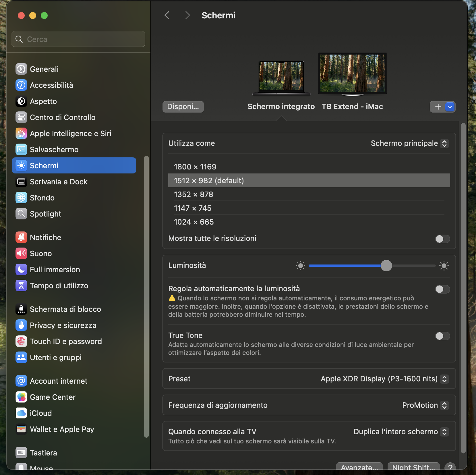Image resolution: width=476 pixels, height=475 pixels.
Task: Open Centro di Controllo icon
Action: (x=21, y=117)
